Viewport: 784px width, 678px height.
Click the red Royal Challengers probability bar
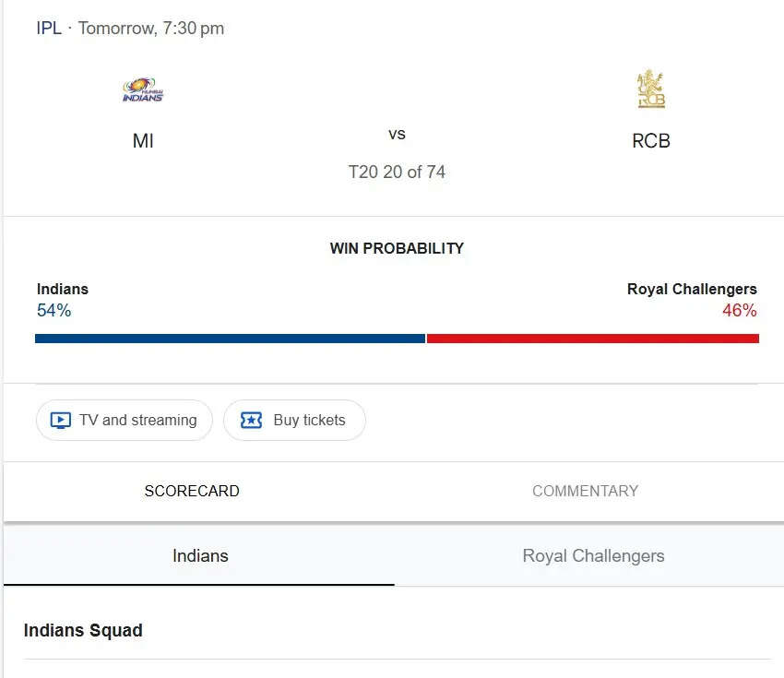pos(592,339)
